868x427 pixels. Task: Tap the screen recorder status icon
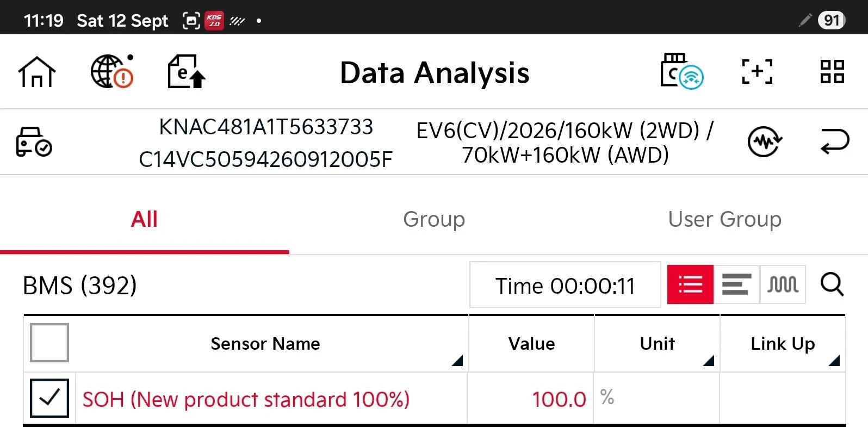191,21
